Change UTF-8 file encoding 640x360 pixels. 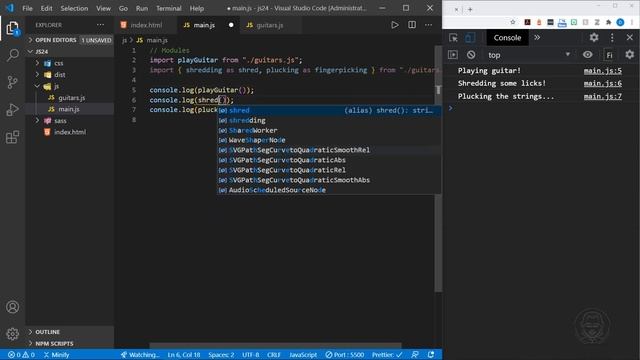251,355
